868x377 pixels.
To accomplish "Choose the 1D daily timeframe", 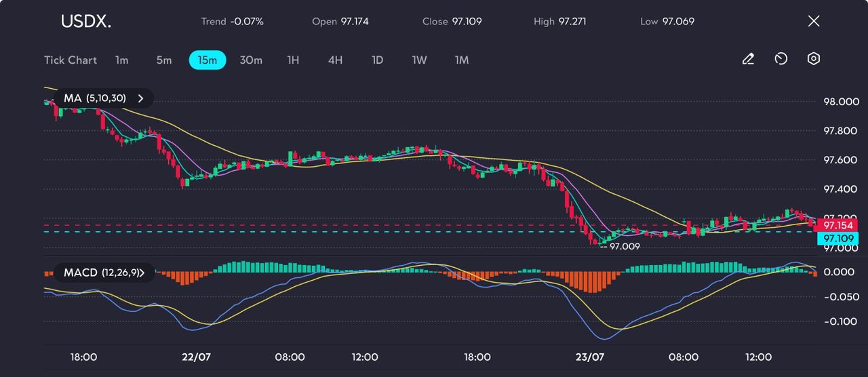I will (378, 60).
